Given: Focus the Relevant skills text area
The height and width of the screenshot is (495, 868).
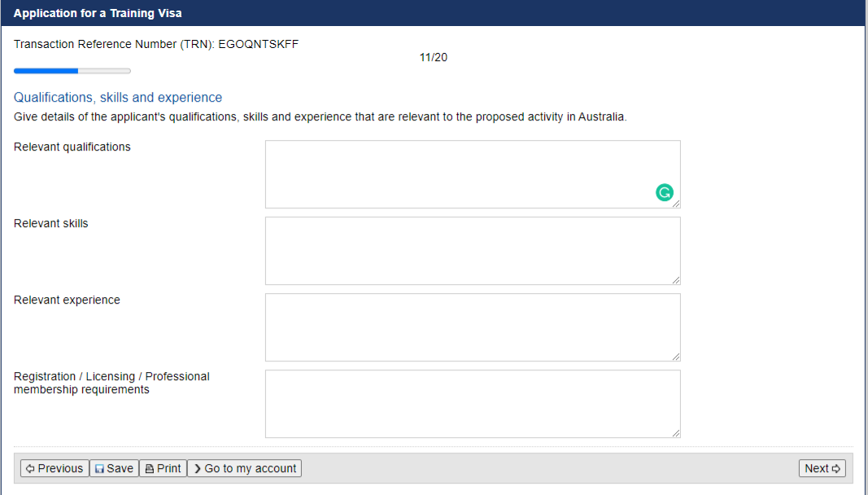Looking at the screenshot, I should pos(472,250).
